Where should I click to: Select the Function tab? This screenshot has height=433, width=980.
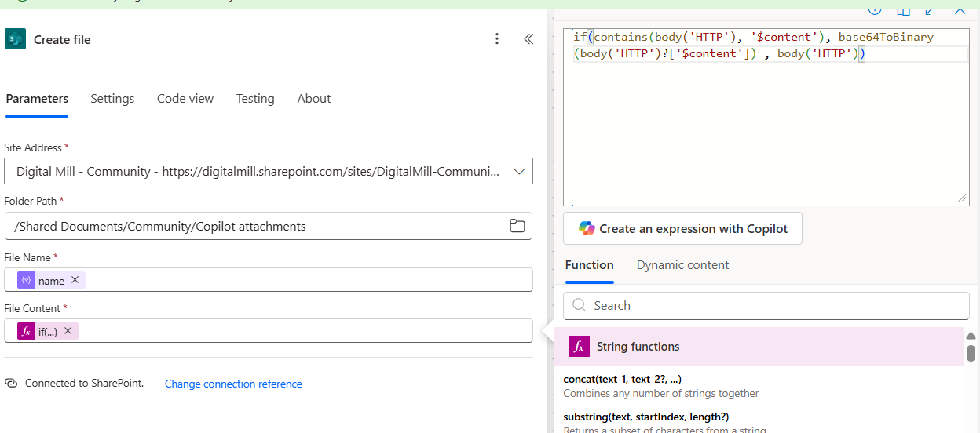pos(589,265)
